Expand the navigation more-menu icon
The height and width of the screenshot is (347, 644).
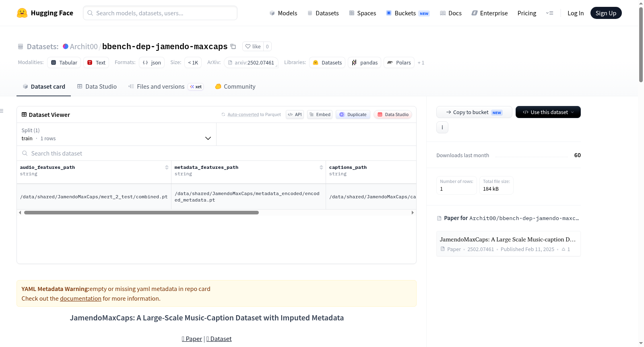(549, 13)
